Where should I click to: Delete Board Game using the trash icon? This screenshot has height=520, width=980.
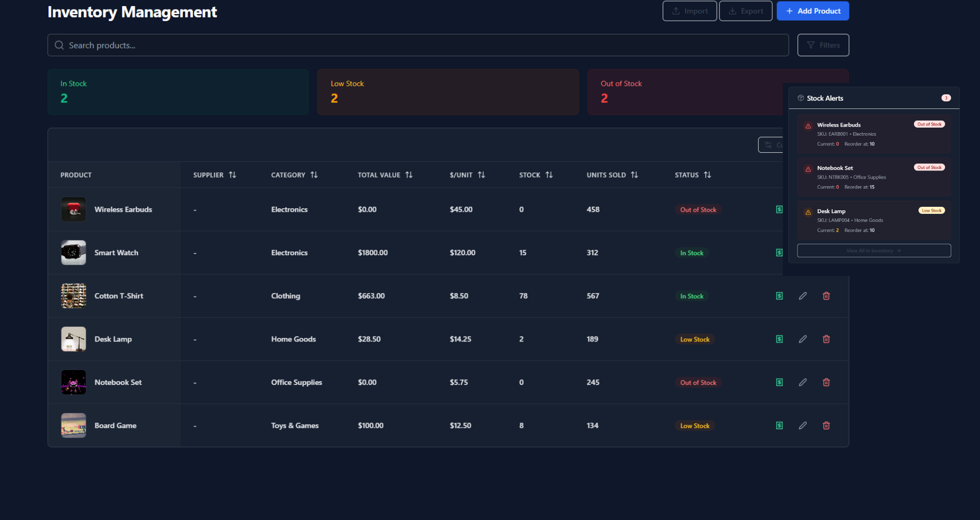click(x=826, y=425)
